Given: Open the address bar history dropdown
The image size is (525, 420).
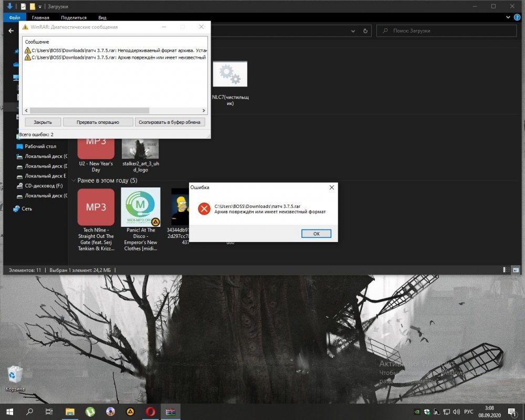Looking at the screenshot, I should coord(353,31).
